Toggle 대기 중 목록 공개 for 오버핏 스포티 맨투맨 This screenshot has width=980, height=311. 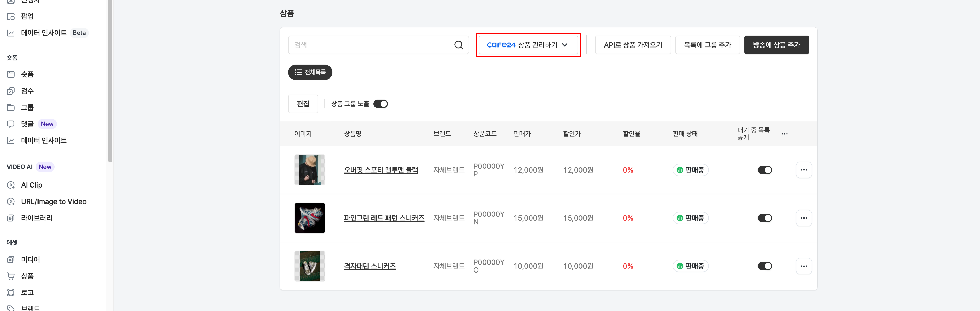point(765,170)
